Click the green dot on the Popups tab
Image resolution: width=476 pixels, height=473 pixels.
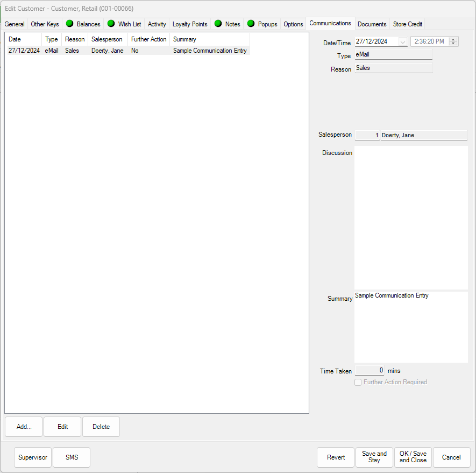tap(251, 24)
